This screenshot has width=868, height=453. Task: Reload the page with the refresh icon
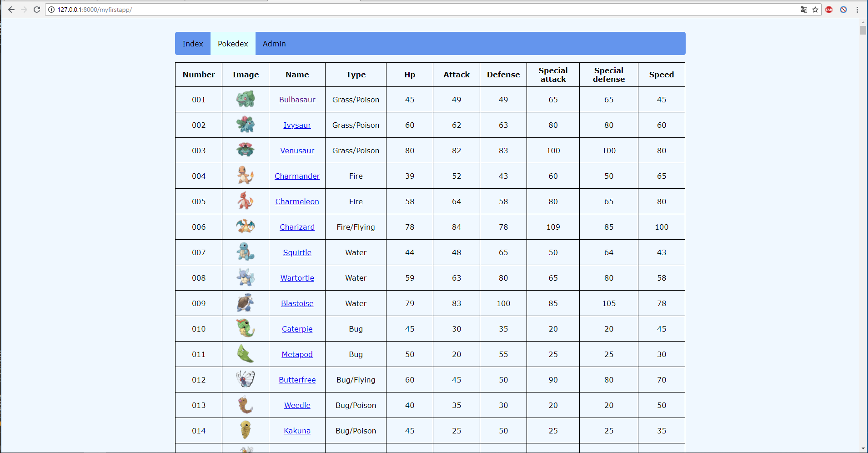click(37, 10)
